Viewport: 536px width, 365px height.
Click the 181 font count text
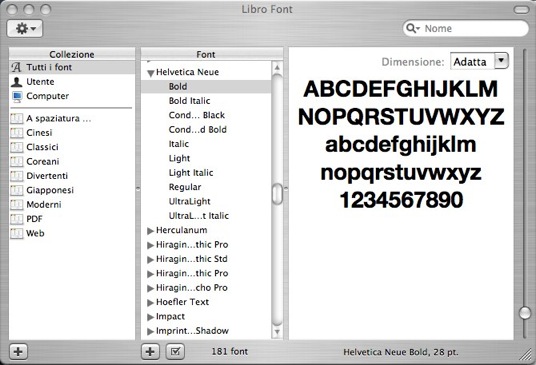coord(229,351)
